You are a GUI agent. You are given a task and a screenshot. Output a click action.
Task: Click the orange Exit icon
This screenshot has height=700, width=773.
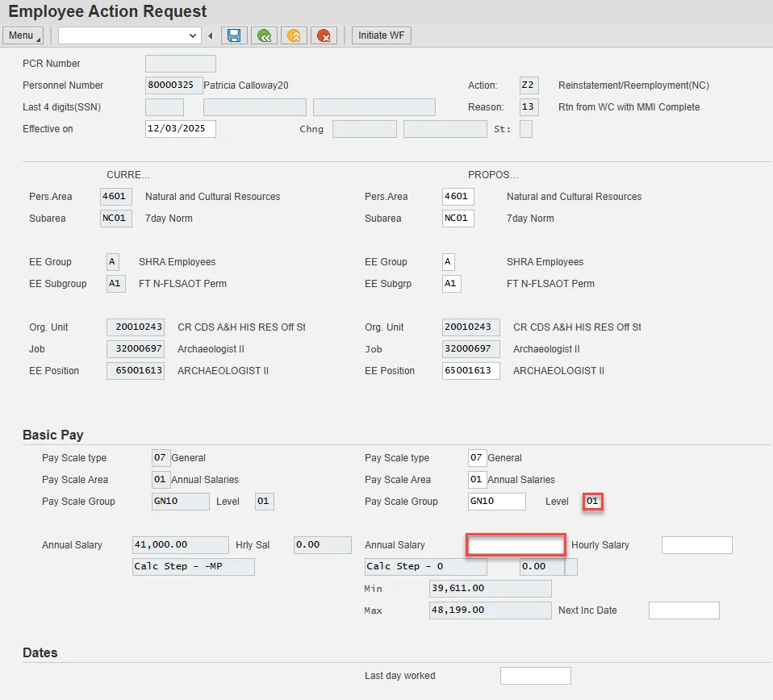click(294, 35)
